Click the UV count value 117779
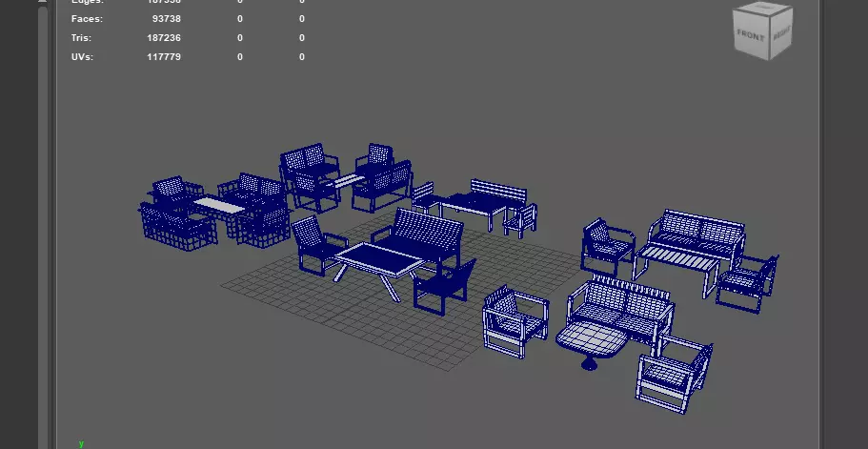The image size is (868, 449). tap(164, 56)
